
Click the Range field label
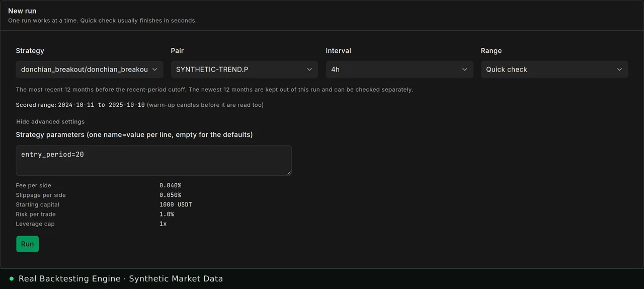(x=492, y=51)
